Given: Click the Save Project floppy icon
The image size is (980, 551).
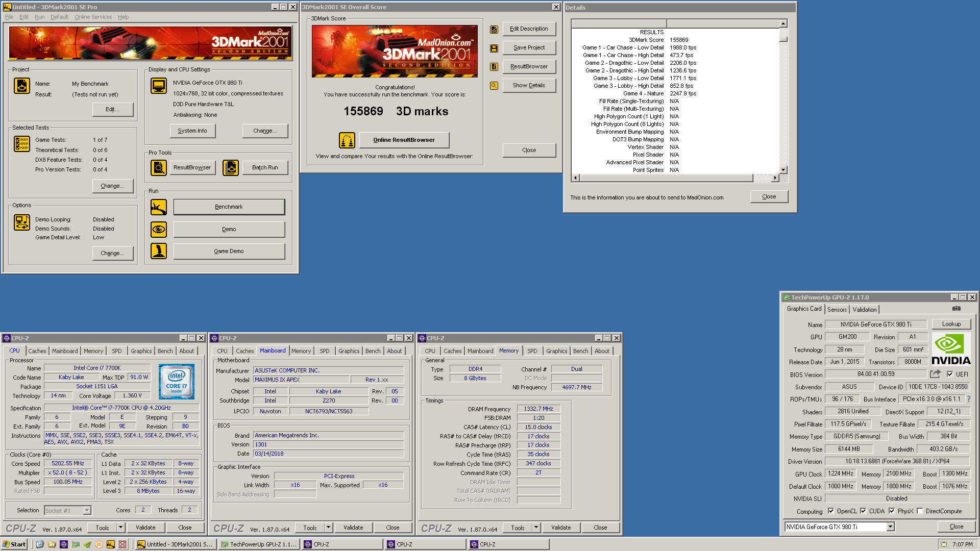Looking at the screenshot, I should (494, 48).
